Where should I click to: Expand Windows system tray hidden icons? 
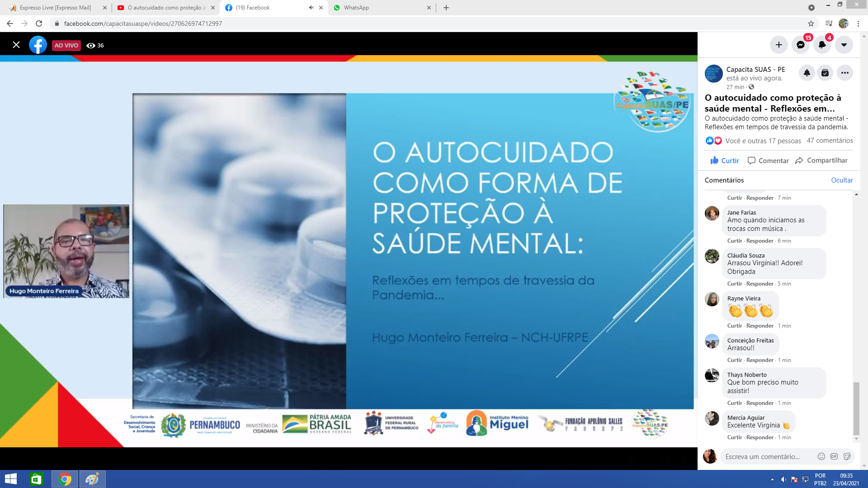(772, 479)
